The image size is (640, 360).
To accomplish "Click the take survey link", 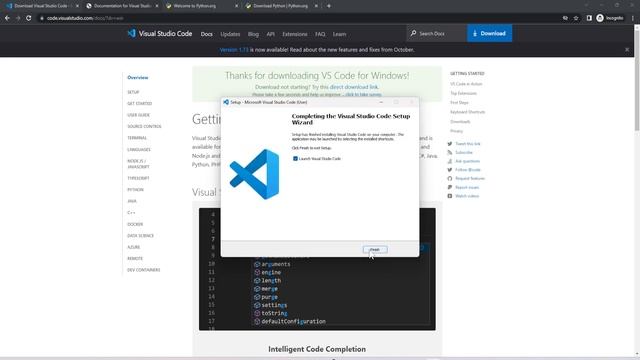I will pyautogui.click(x=363, y=94).
